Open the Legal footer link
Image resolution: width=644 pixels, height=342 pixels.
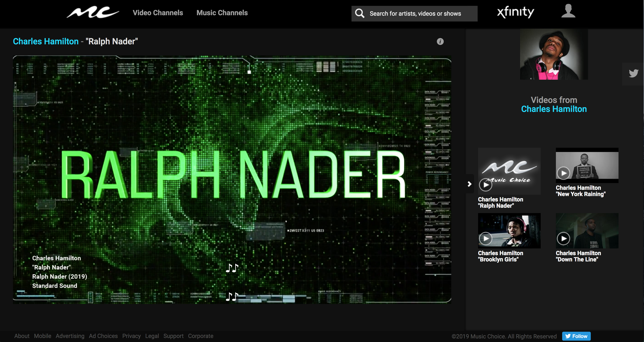[x=152, y=336]
